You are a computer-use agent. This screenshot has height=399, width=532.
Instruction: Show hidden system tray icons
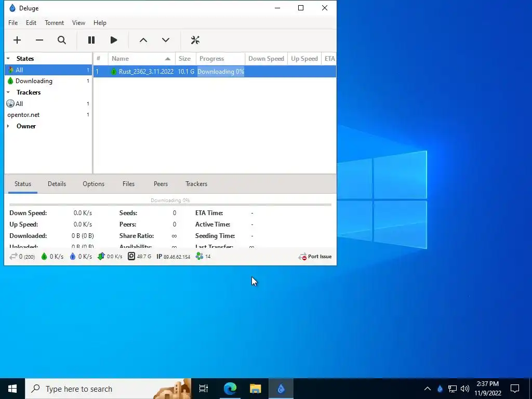click(x=428, y=389)
